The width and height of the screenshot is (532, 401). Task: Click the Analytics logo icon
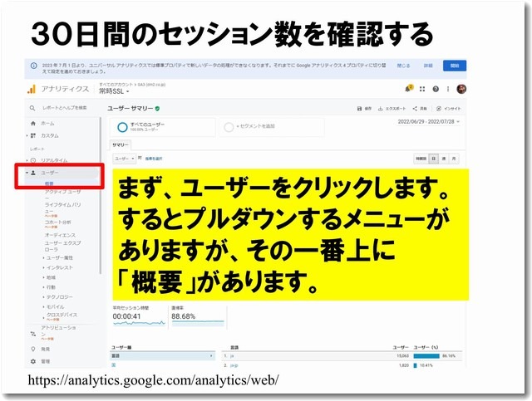coord(32,89)
